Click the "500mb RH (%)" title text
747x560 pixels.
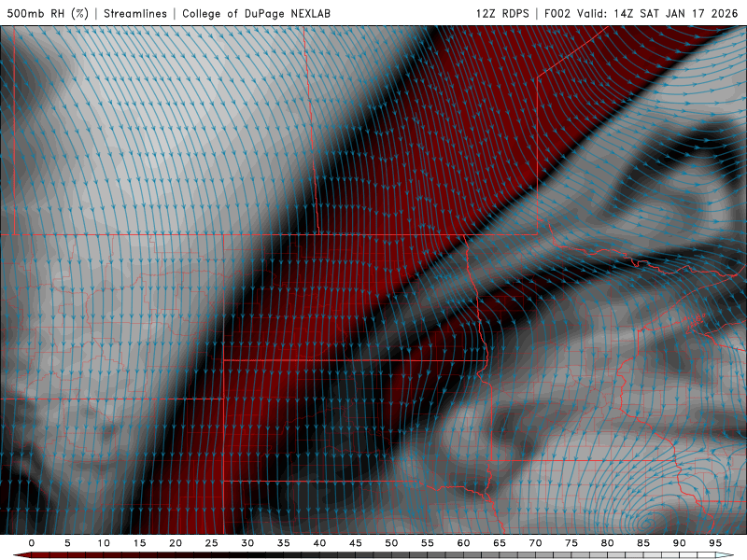click(48, 13)
